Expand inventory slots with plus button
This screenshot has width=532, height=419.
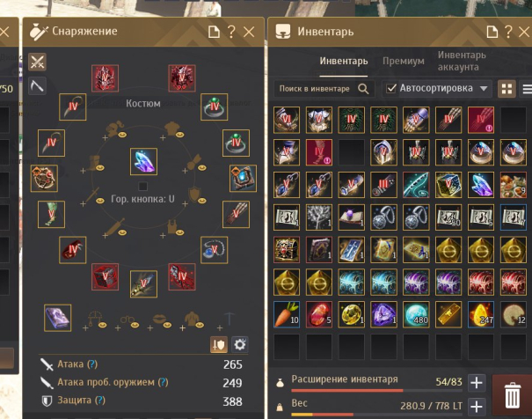(x=477, y=383)
